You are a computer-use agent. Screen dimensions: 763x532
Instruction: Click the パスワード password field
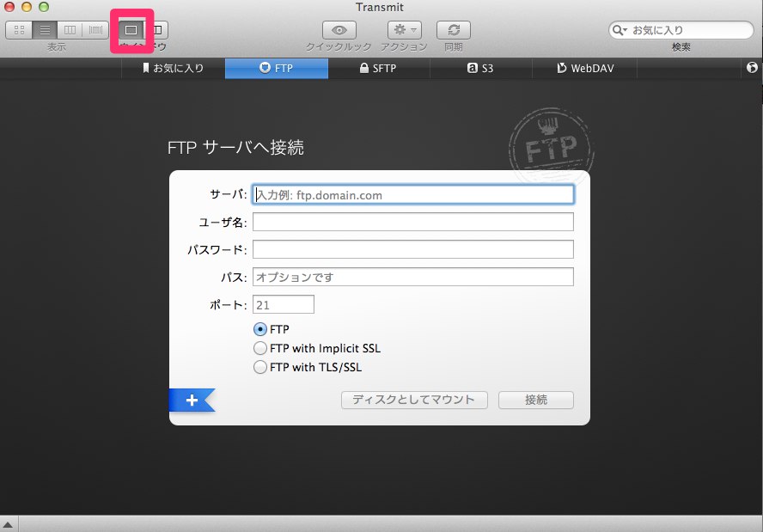point(413,249)
